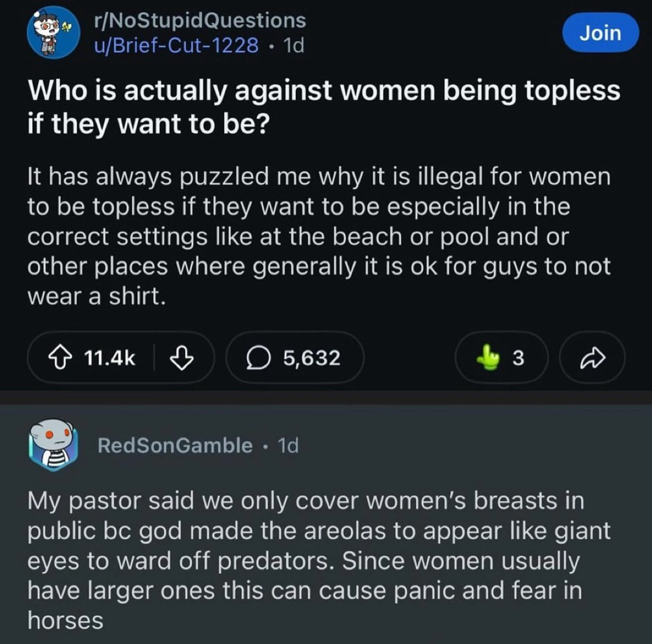Screen dimensions: 652x644
Task: Click the word horses ending the comment
Action: 65,621
